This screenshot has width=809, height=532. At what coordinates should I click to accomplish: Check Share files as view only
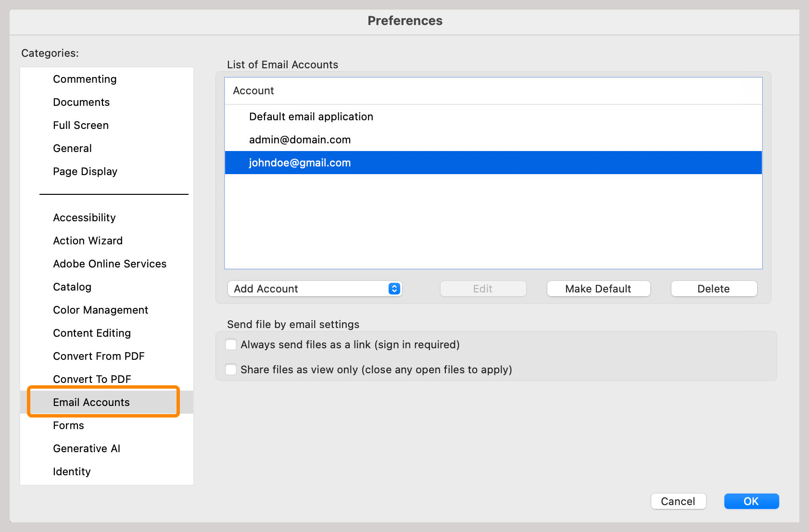pos(231,369)
